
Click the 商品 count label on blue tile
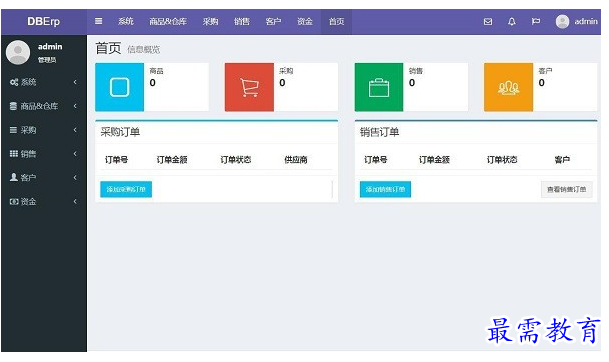coord(157,71)
